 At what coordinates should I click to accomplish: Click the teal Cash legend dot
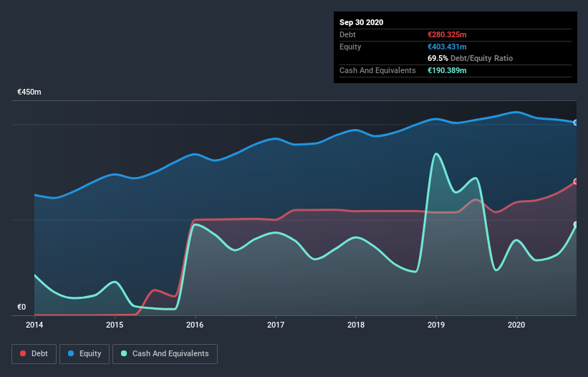[124, 353]
